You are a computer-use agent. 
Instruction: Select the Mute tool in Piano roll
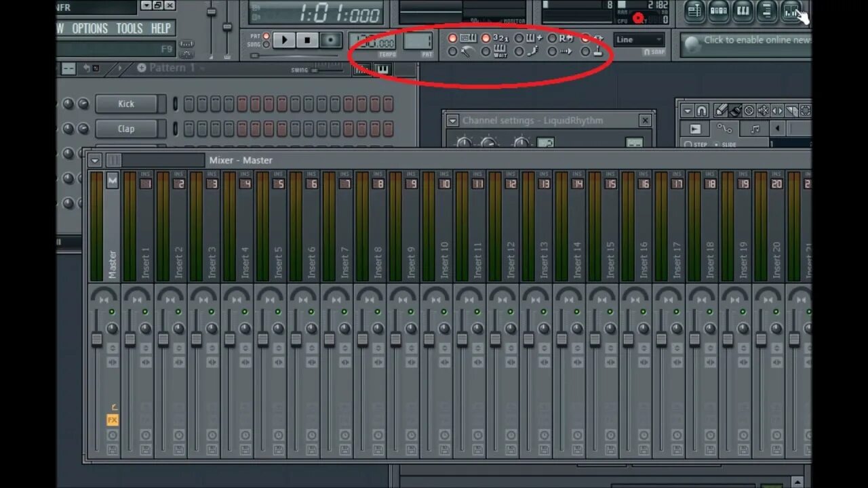click(764, 110)
